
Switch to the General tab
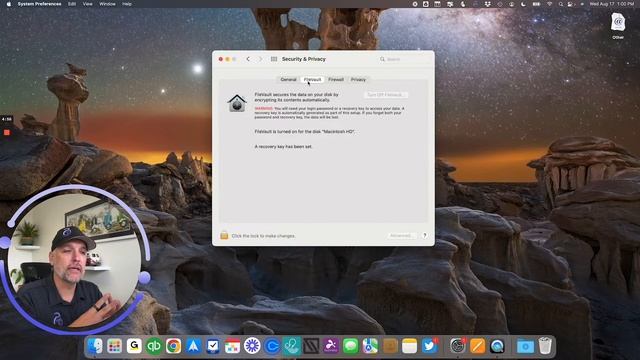point(288,80)
